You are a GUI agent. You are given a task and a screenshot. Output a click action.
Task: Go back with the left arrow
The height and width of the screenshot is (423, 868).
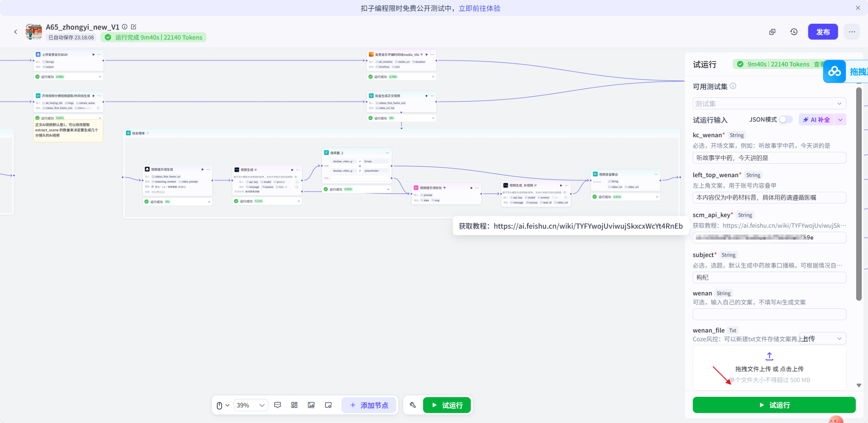coord(16,32)
